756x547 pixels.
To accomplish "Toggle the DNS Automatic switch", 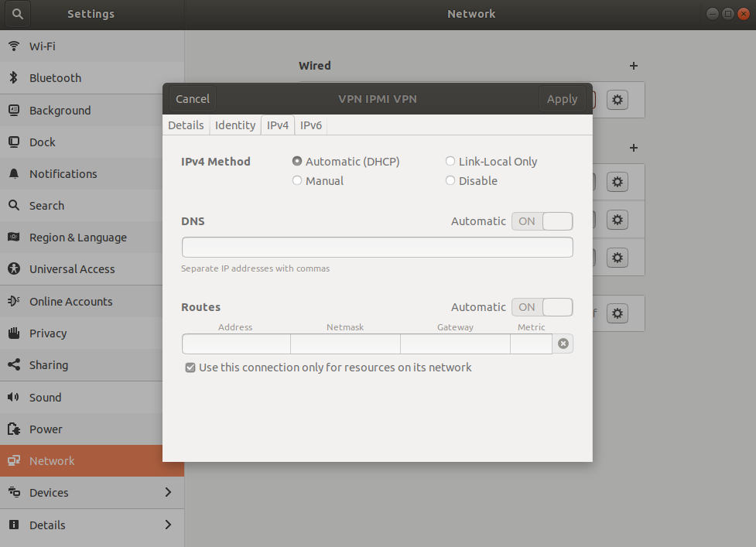I will point(542,221).
